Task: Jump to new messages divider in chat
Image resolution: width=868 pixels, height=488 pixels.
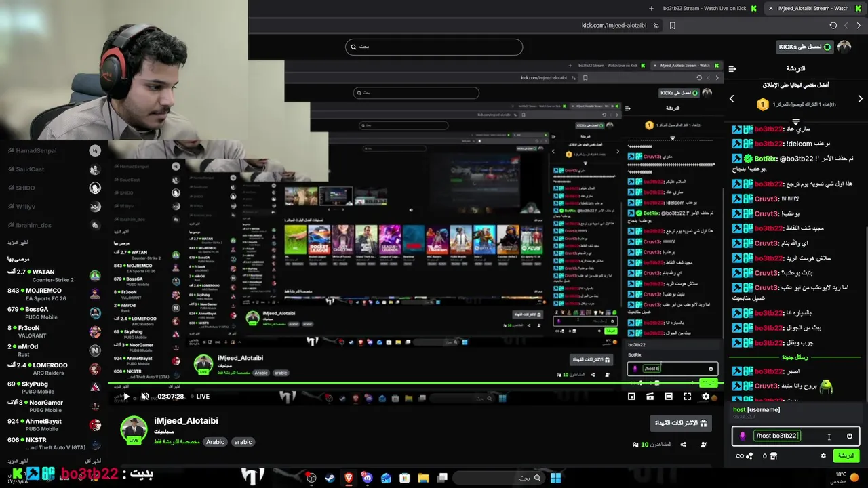Action: click(x=795, y=357)
